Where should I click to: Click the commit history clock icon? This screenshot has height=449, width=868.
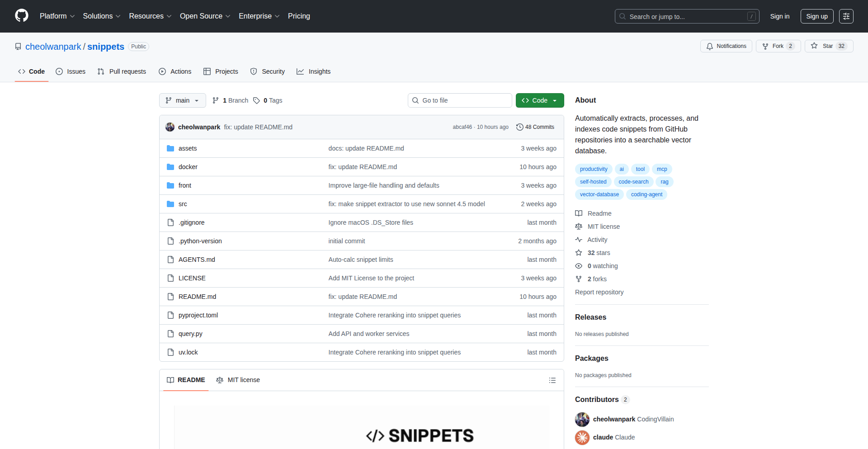point(520,127)
